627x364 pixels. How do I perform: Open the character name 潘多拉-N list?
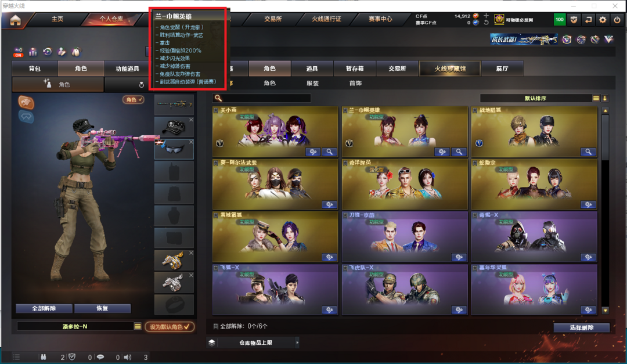[138, 326]
